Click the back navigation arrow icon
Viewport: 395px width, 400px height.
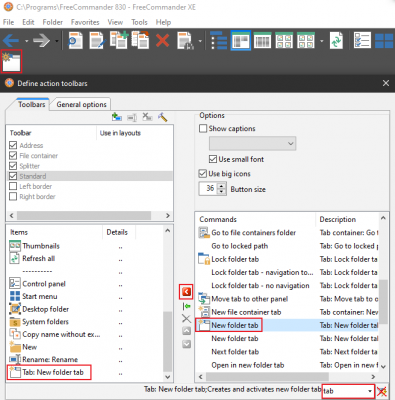[x=11, y=41]
